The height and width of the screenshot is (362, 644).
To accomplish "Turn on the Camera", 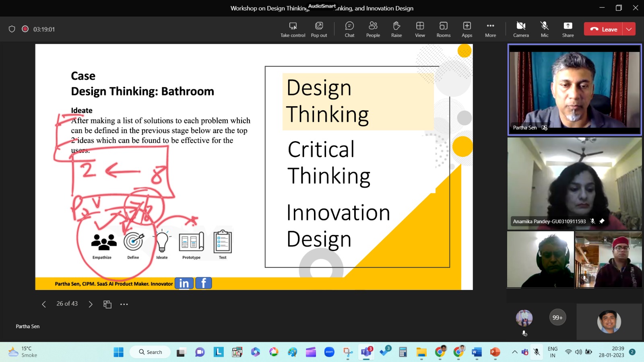I will pos(521,29).
